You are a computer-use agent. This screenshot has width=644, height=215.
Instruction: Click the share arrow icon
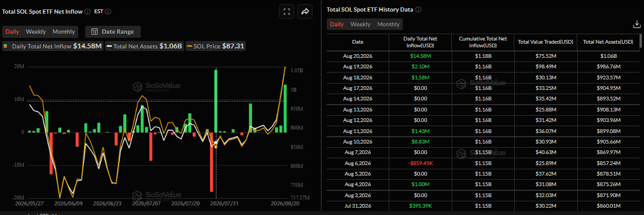[305, 12]
